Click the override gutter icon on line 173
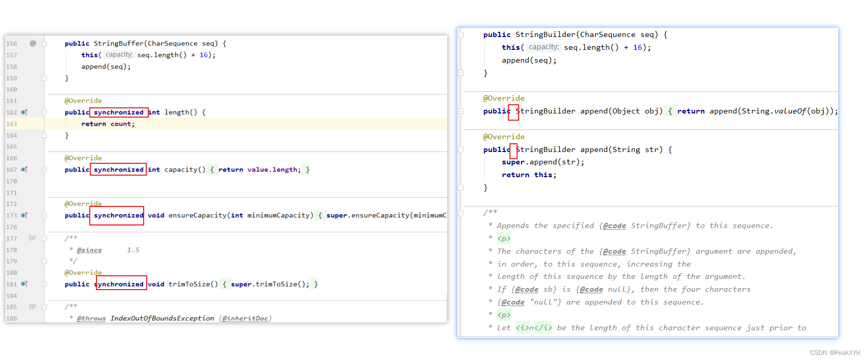Screen dimensions: 868x360 24,216
